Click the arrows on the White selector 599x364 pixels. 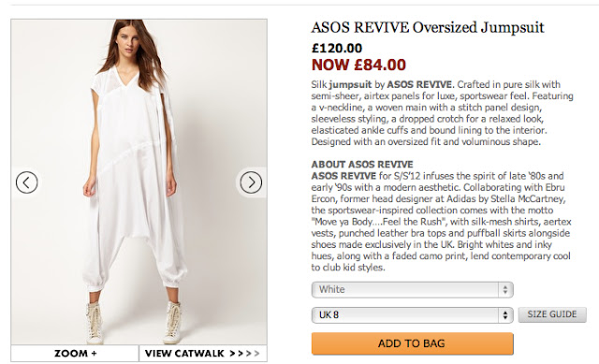point(505,290)
